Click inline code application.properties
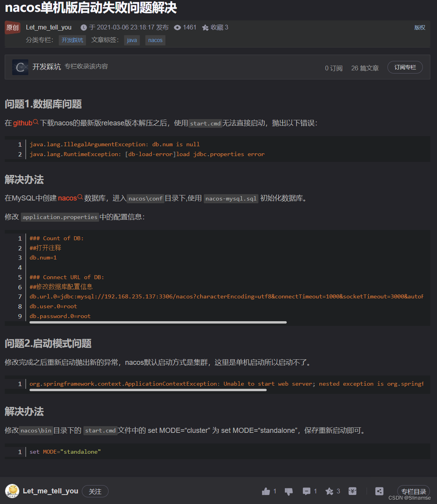 (x=60, y=217)
